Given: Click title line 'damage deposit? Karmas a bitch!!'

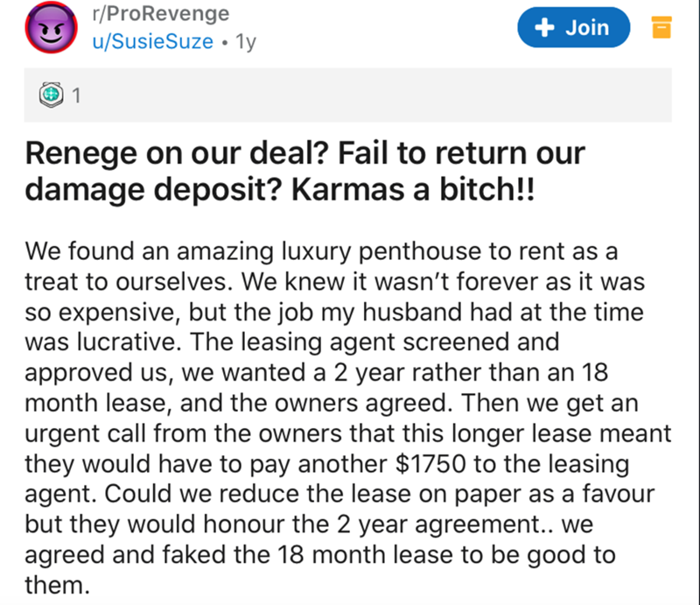Looking at the screenshot, I should tap(279, 189).
